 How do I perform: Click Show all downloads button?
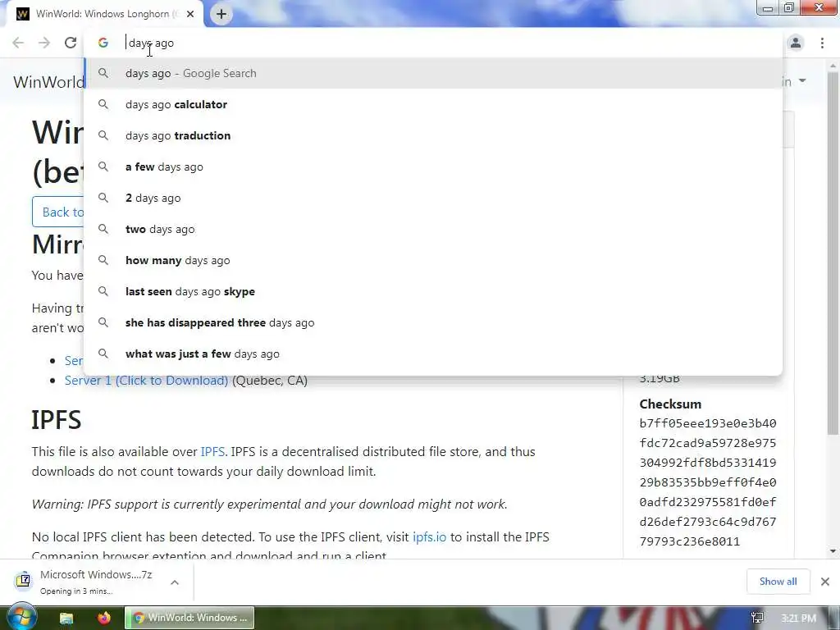[778, 582]
